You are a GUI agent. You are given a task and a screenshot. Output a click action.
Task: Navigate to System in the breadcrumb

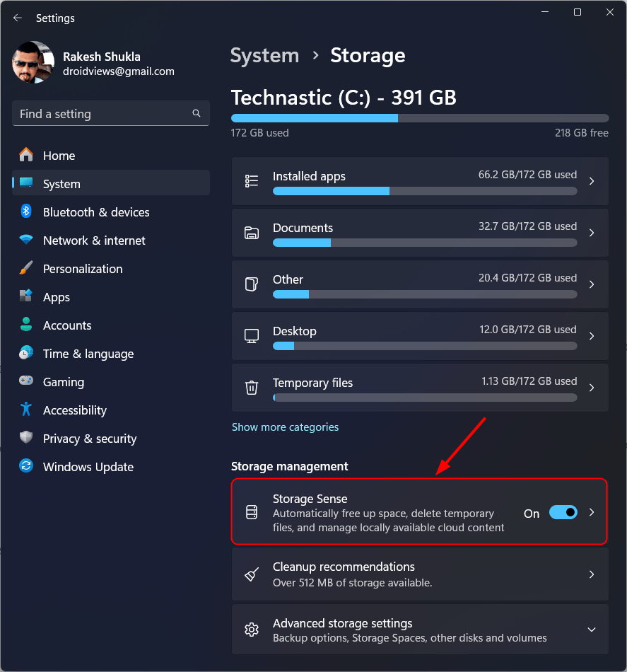[264, 56]
